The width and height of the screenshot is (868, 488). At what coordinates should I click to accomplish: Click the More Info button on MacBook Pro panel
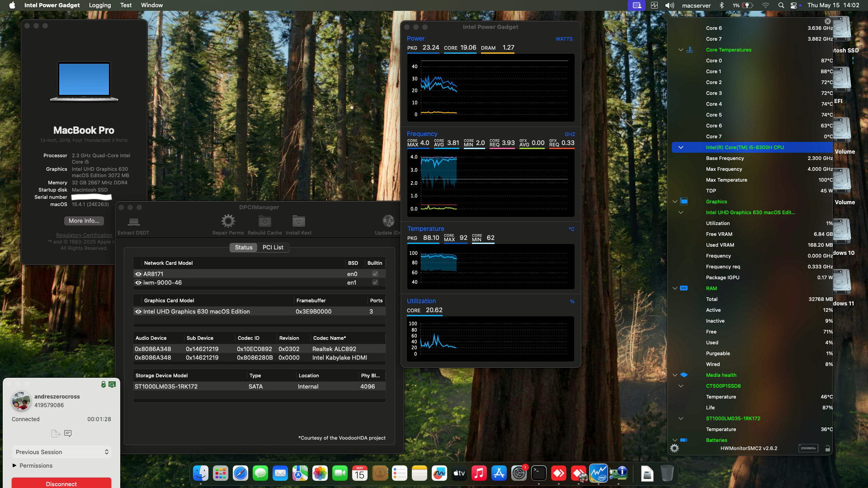pos(84,221)
